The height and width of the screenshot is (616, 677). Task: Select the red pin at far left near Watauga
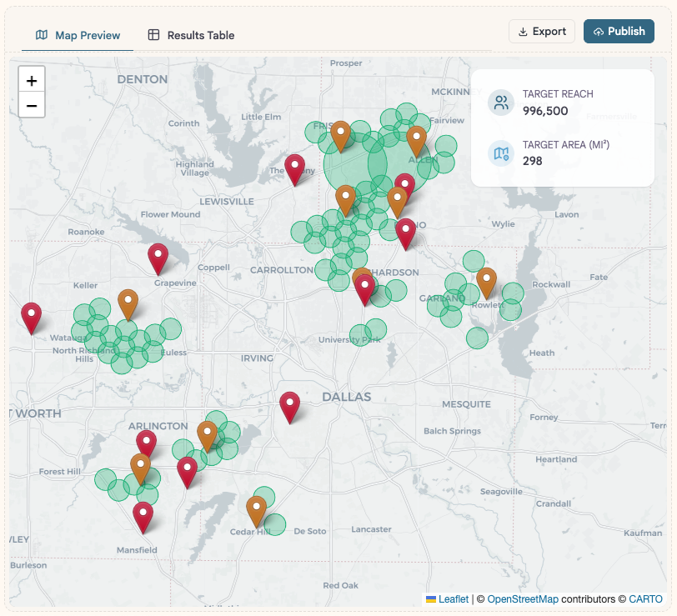[31, 317]
